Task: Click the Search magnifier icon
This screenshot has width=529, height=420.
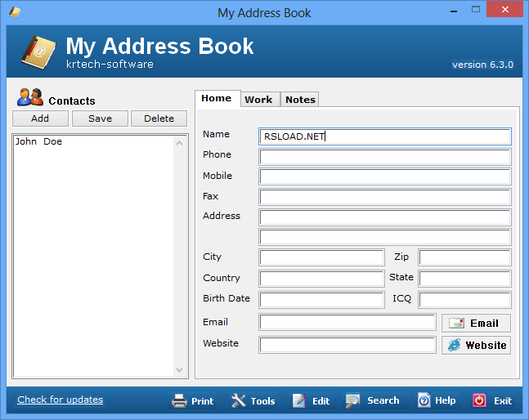Action: pyautogui.click(x=353, y=400)
